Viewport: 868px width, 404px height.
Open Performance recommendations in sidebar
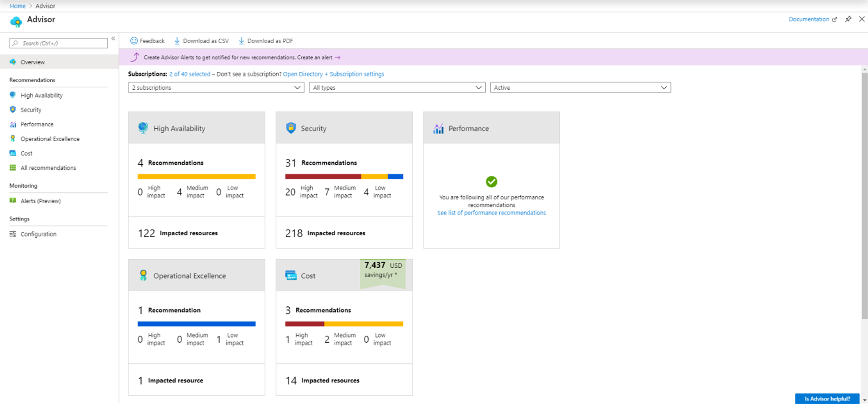pyautogui.click(x=37, y=124)
